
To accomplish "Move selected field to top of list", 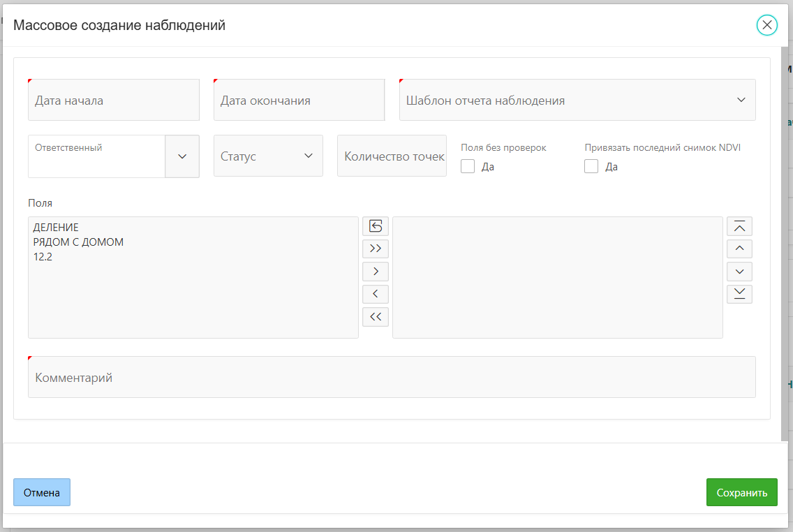I will point(739,226).
